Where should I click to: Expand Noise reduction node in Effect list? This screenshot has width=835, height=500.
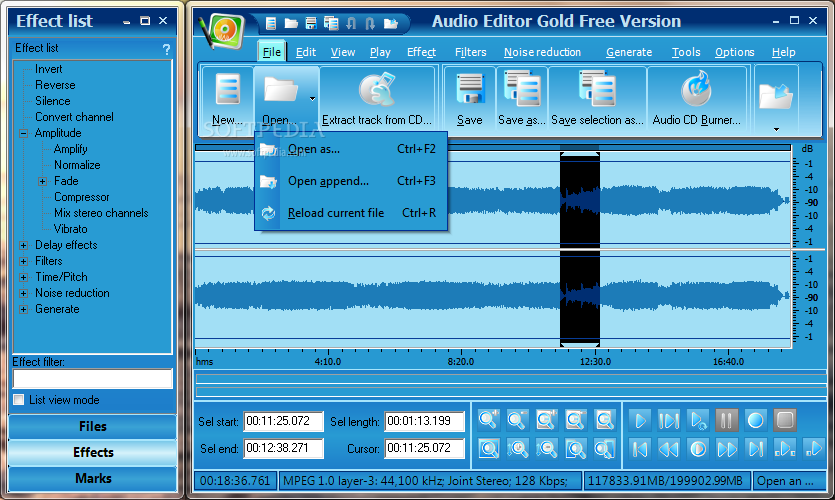pyautogui.click(x=23, y=293)
